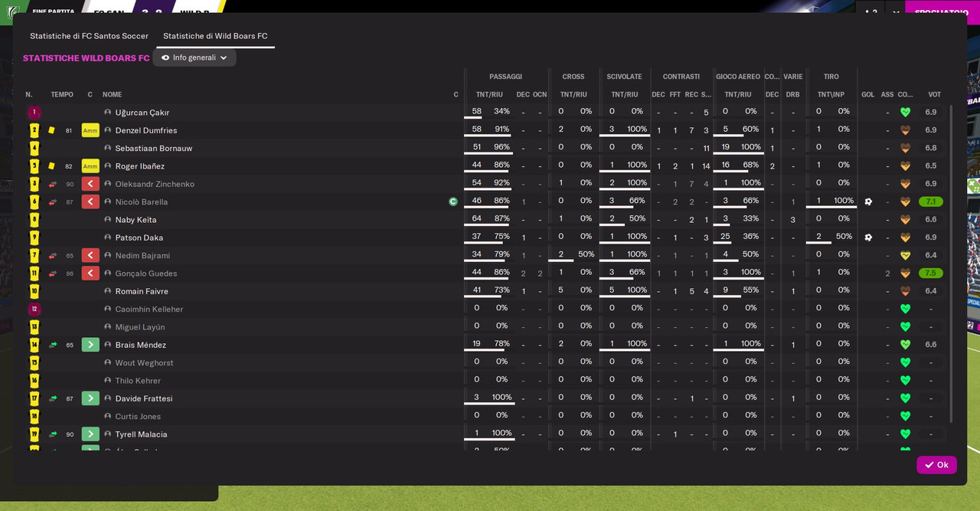Click Gonçalo Guedes' assist value 2
The height and width of the screenshot is (511, 980).
pos(887,274)
